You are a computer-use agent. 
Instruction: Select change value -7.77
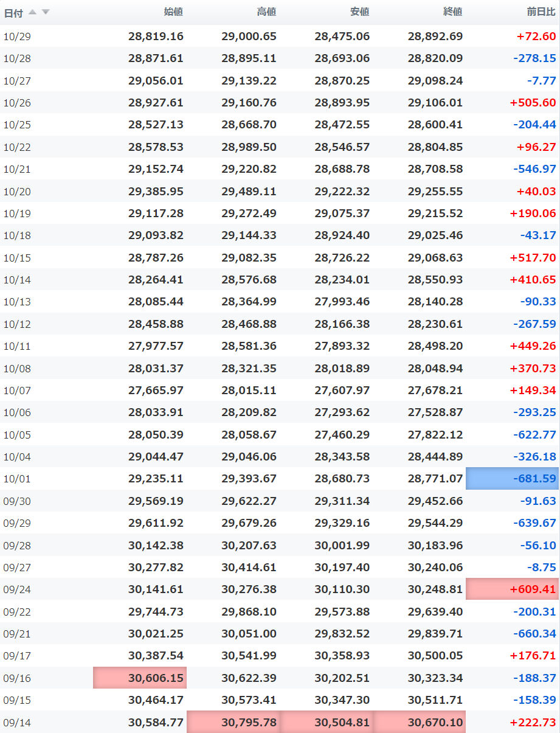[542, 80]
